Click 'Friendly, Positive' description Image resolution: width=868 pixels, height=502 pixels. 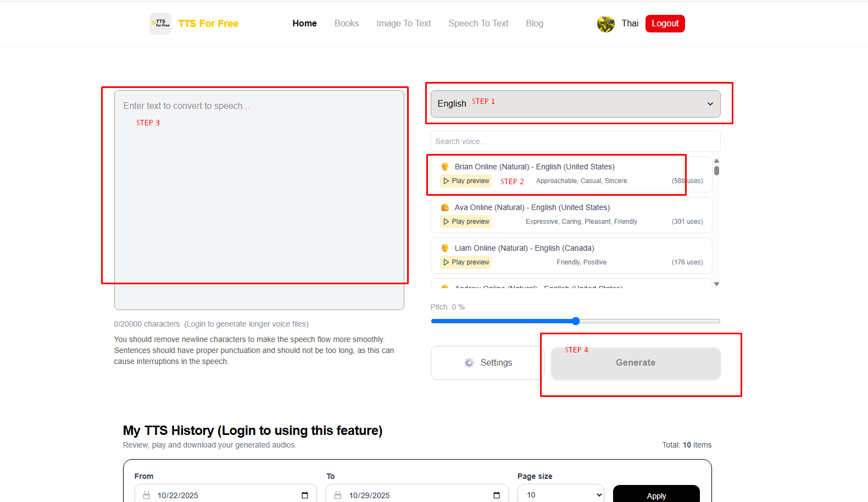pos(581,262)
